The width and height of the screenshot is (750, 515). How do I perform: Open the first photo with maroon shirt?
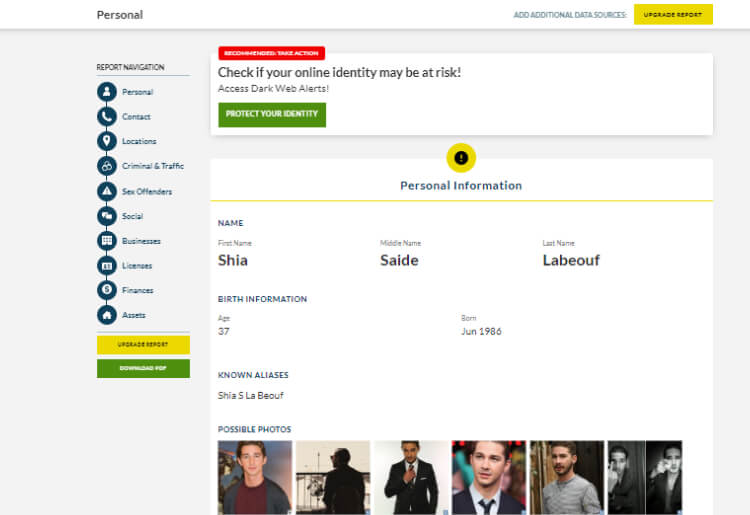click(254, 477)
